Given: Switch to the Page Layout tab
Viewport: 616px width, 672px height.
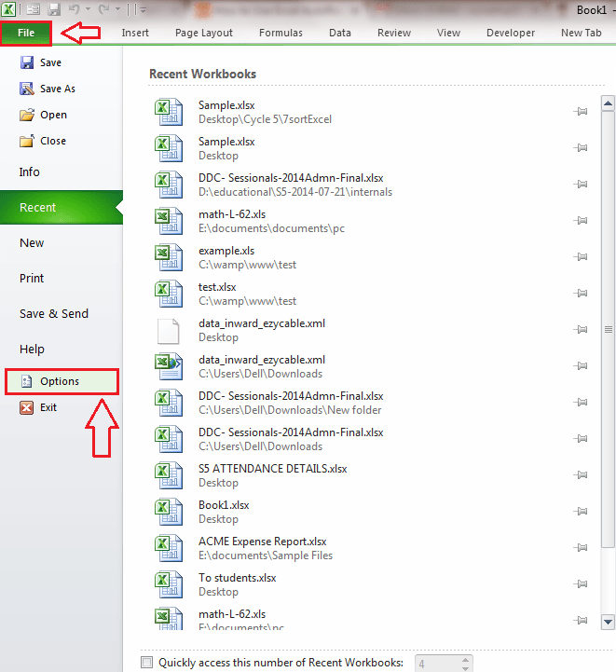Looking at the screenshot, I should tap(204, 33).
